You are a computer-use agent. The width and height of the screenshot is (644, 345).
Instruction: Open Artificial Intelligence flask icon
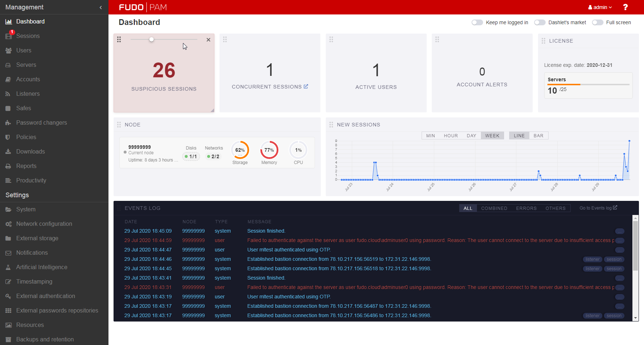8,267
